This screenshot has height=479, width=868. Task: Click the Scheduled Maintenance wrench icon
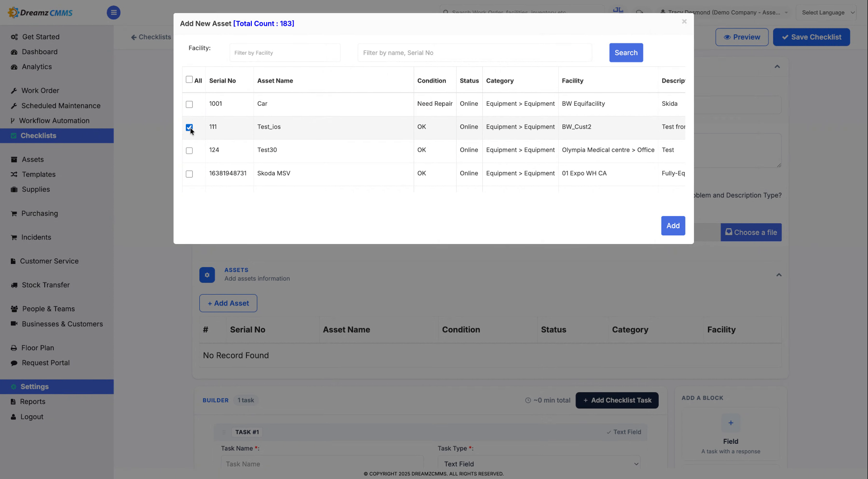tap(14, 106)
